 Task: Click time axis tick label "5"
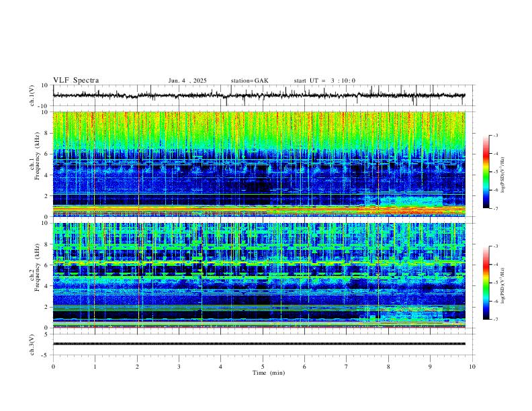263,367
